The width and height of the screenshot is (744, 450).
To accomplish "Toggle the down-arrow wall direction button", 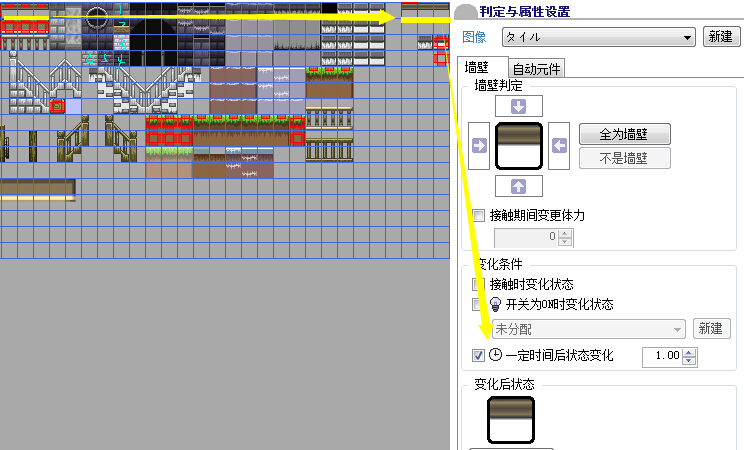I will 519,106.
